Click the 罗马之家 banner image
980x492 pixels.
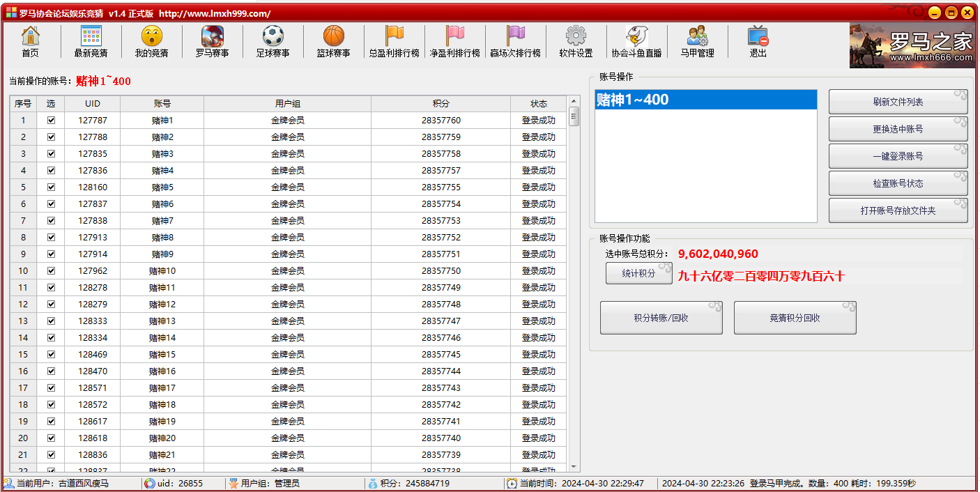[x=911, y=45]
